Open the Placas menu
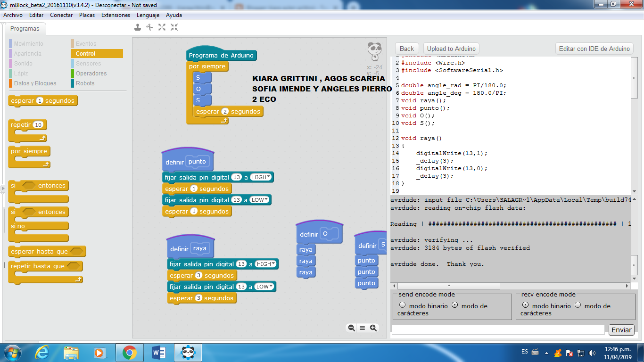The image size is (644, 362). point(87,15)
